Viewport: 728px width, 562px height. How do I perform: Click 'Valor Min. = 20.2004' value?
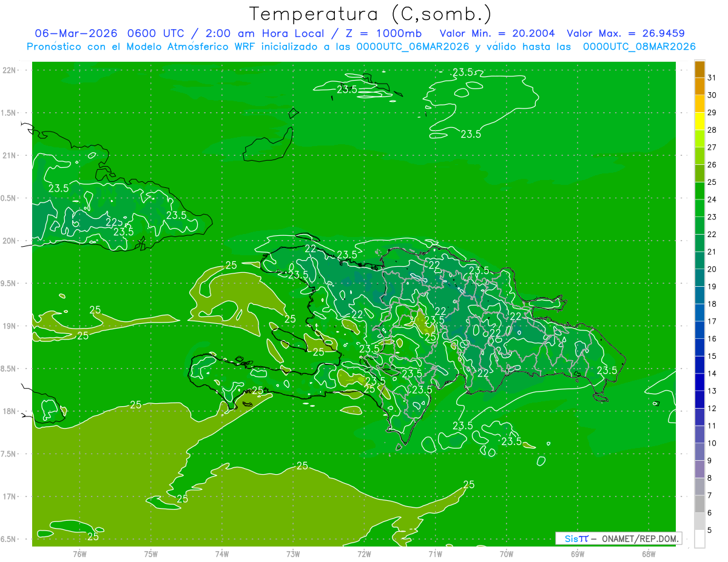point(497,33)
